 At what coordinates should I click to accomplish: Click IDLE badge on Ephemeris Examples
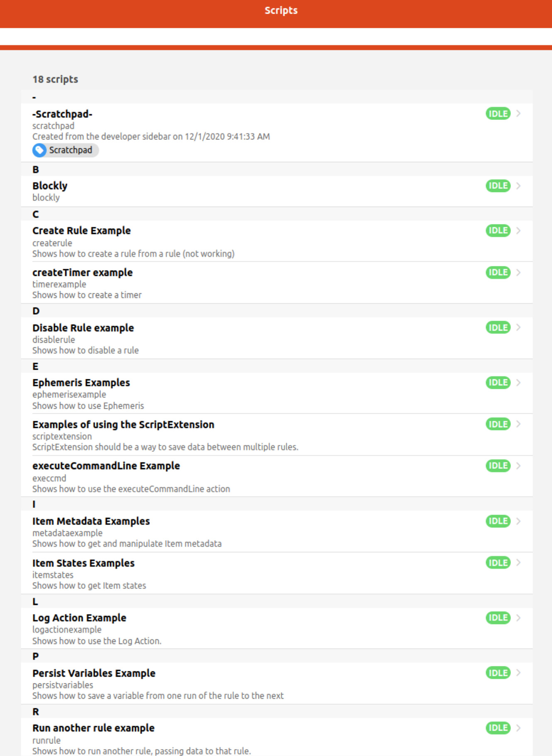498,383
